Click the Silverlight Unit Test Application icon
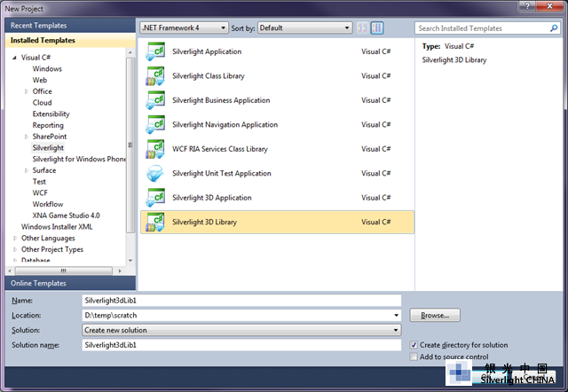Image resolution: width=568 pixels, height=392 pixels. [x=155, y=173]
